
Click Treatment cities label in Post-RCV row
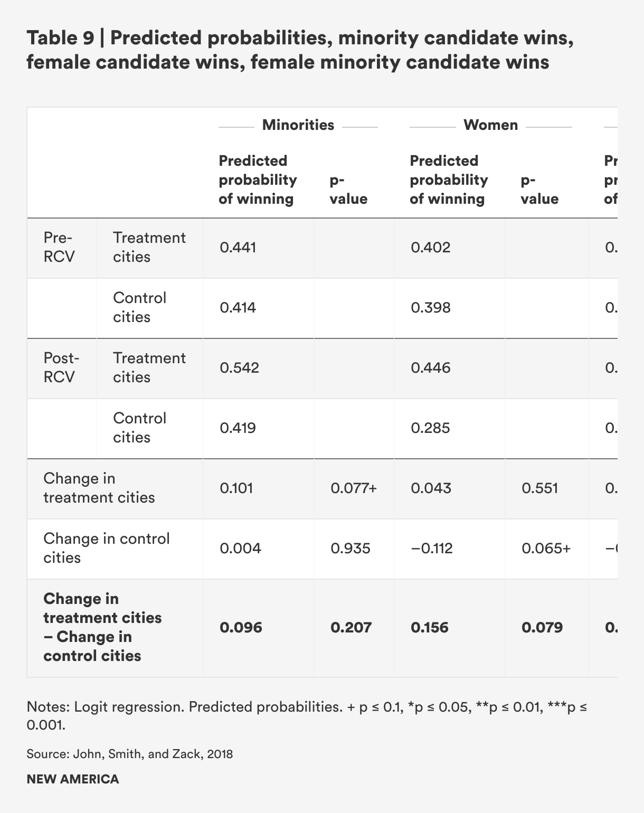[149, 367]
